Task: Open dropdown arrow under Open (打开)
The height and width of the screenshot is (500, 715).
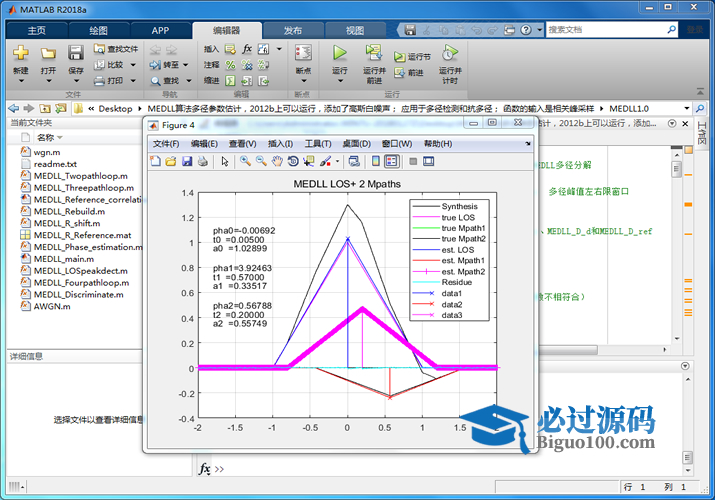Action: (x=48, y=81)
